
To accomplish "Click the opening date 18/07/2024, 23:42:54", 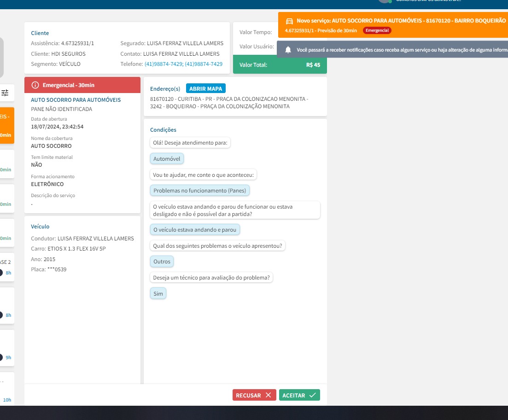I will pos(58,127).
